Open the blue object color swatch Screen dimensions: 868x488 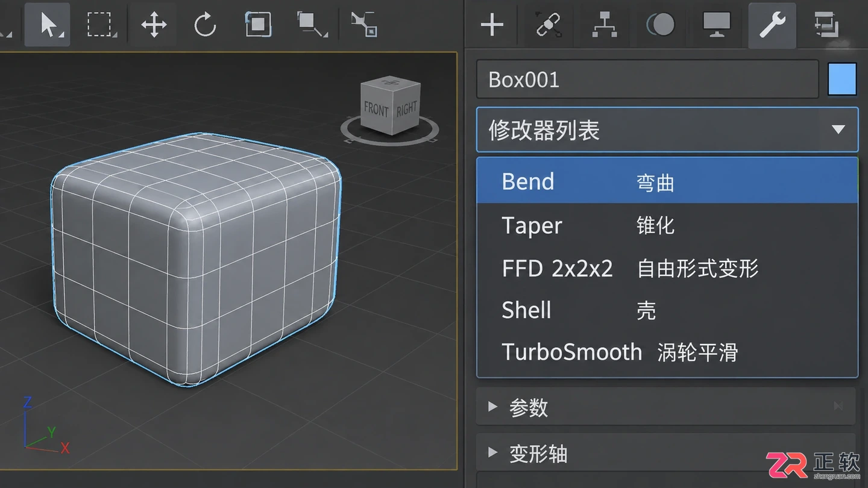point(842,79)
